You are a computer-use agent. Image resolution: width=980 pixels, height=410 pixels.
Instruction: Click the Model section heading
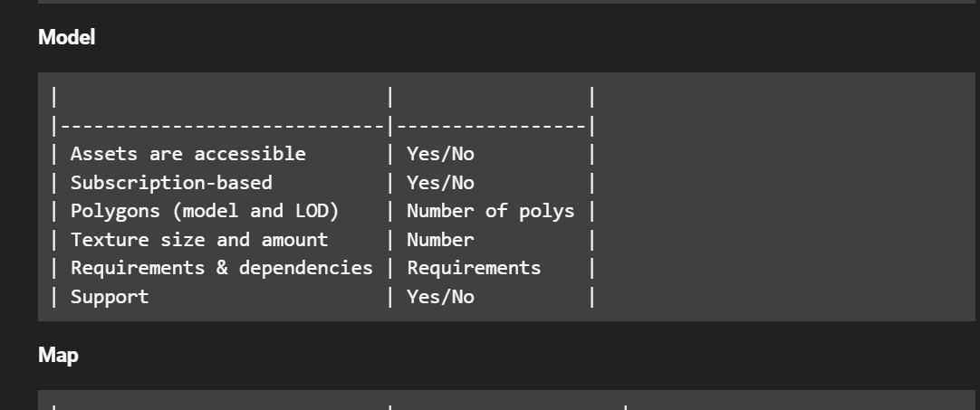pos(66,37)
